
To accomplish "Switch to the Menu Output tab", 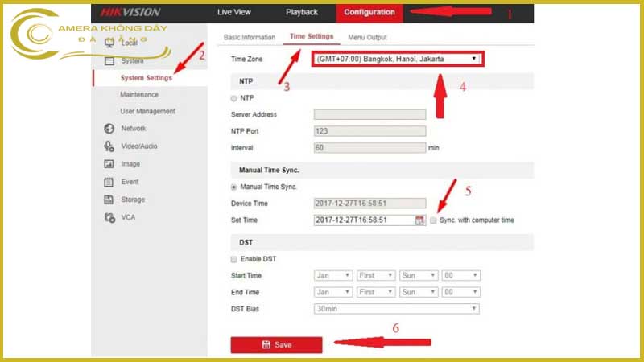I will tap(367, 38).
